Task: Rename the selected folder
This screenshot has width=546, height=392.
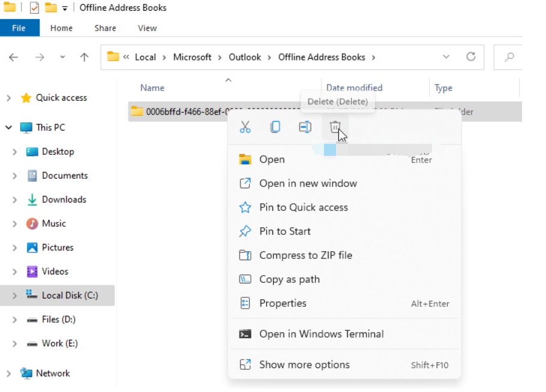Action: [x=305, y=126]
